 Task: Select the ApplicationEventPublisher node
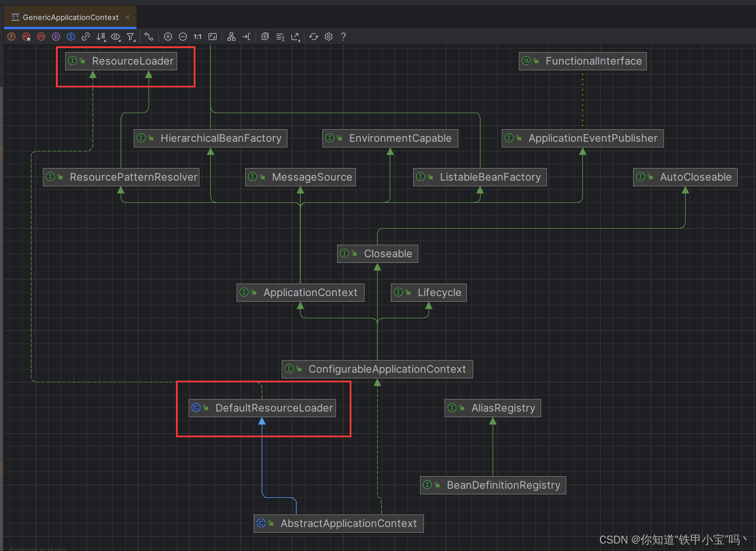(x=583, y=138)
